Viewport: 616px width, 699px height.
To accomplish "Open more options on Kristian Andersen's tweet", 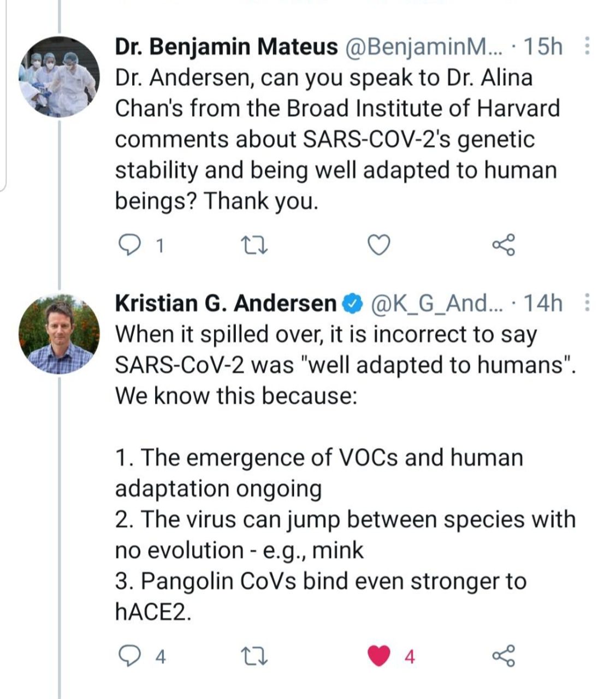I will 587,303.
